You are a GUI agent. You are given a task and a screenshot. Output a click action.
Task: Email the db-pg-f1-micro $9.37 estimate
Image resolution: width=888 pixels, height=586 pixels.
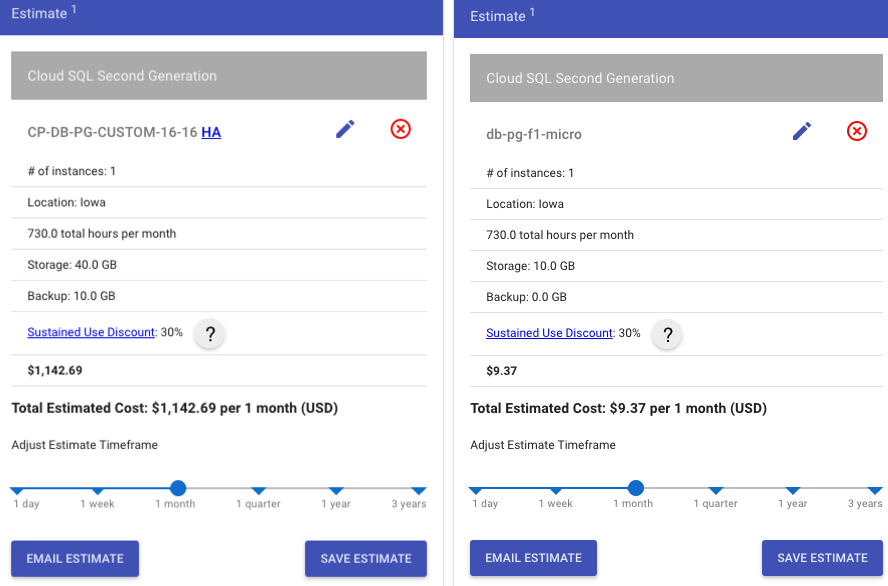click(x=533, y=558)
